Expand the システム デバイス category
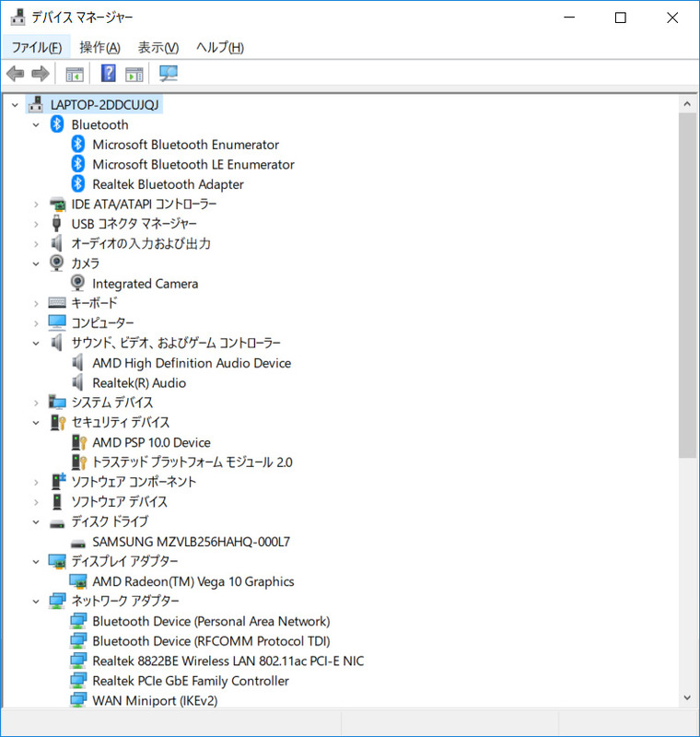This screenshot has height=737, width=700. [x=36, y=403]
